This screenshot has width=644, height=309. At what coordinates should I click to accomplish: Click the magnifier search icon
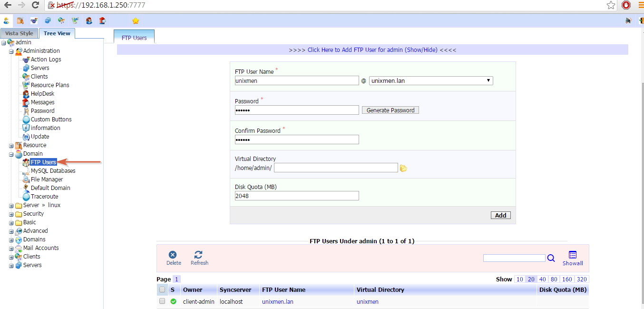[551, 258]
